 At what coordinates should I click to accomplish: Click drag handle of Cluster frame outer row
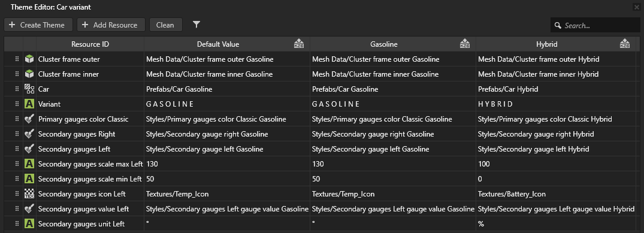(x=17, y=59)
